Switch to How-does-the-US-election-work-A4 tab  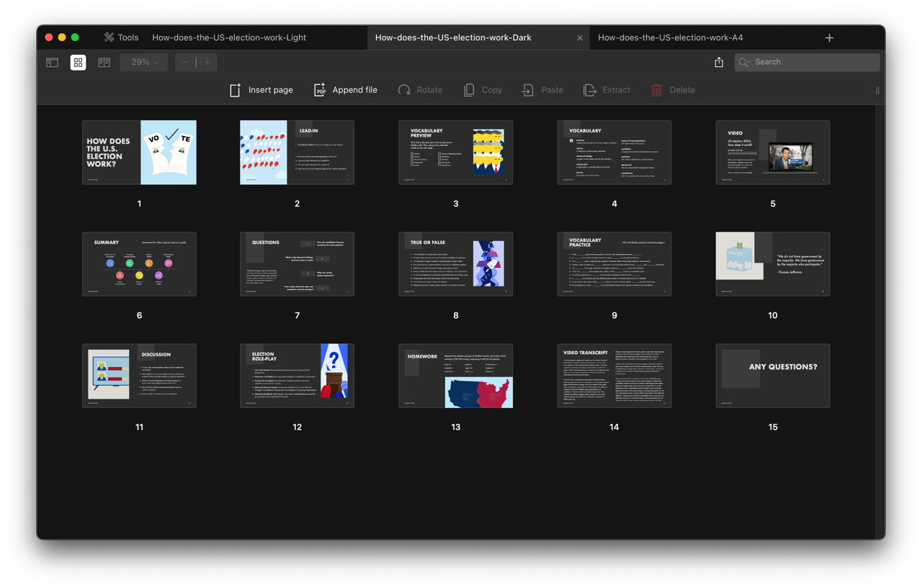point(670,37)
